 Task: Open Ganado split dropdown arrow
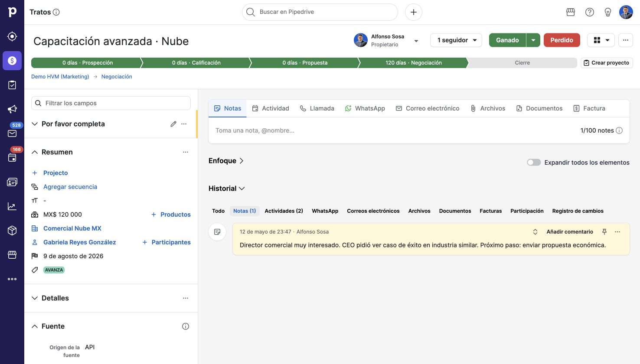tap(533, 40)
